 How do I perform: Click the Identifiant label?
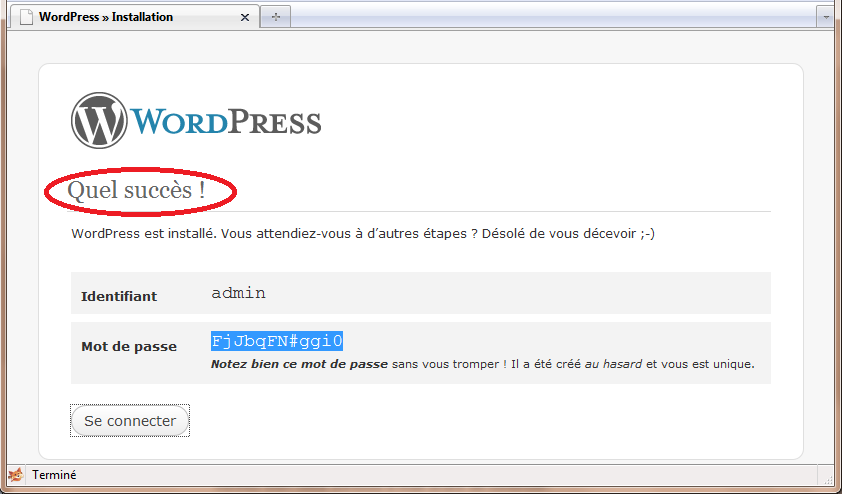(x=119, y=296)
